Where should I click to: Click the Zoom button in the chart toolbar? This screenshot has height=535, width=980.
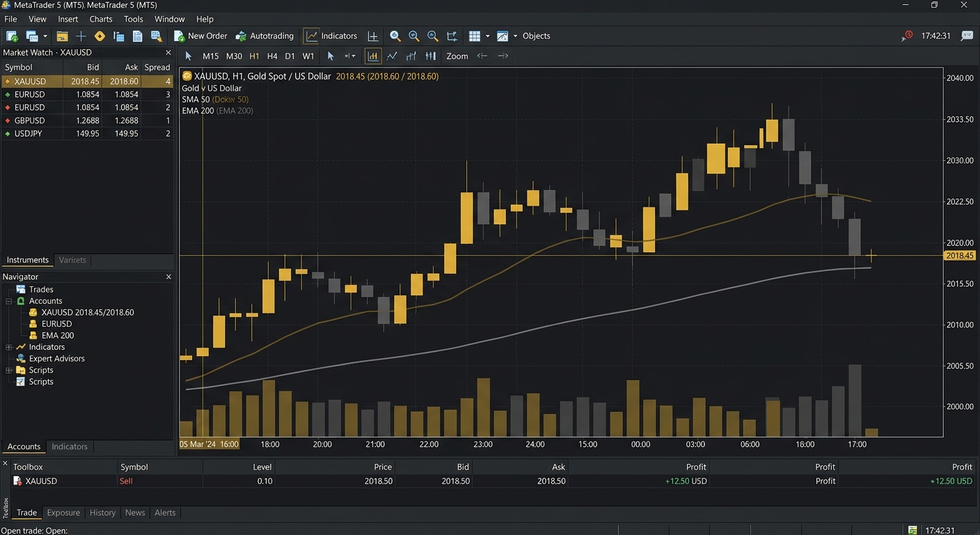tap(457, 56)
